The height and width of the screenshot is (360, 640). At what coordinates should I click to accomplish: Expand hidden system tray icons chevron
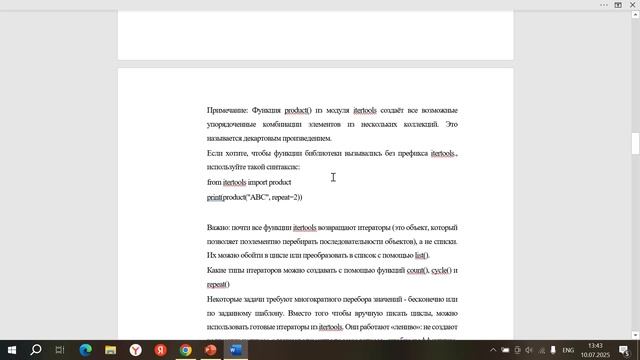493,350
